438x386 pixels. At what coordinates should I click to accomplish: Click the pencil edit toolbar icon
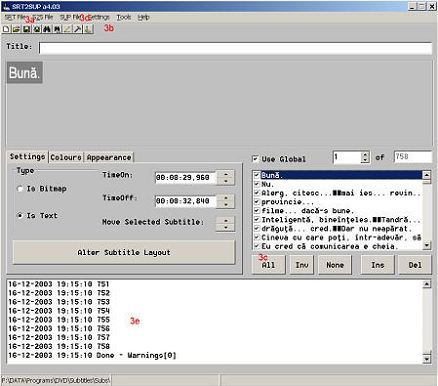67,29
